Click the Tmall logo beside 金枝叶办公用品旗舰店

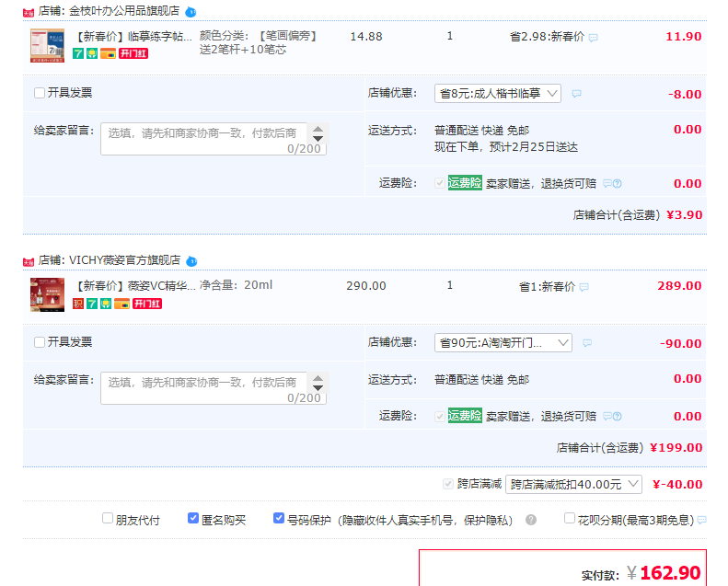click(x=29, y=13)
